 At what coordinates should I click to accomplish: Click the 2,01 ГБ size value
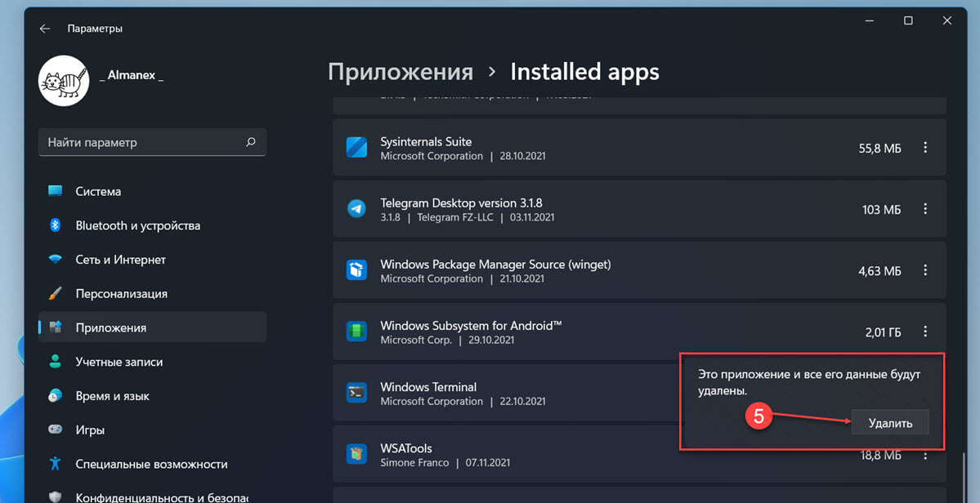click(x=883, y=332)
